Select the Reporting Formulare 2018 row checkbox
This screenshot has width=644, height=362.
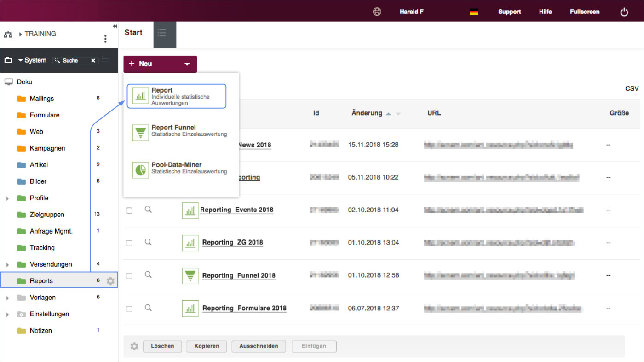[x=129, y=309]
